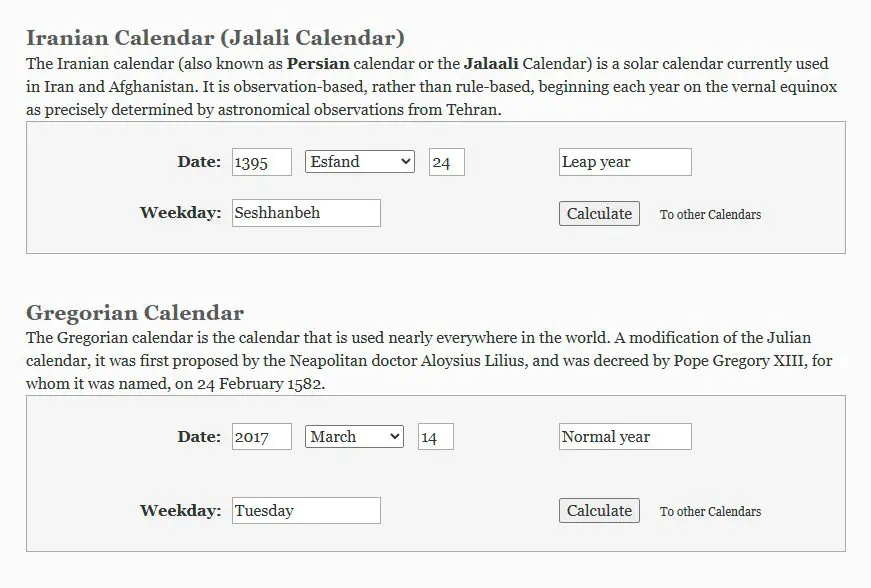871x588 pixels.
Task: Click the Weekday label in Gregorian section
Action: [181, 510]
